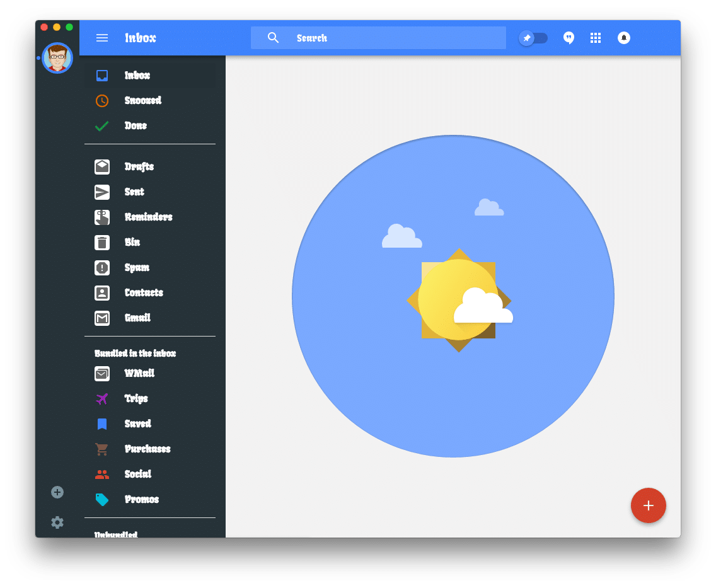Open the Reminders label
Screen dimensions: 716x588
coord(148,217)
